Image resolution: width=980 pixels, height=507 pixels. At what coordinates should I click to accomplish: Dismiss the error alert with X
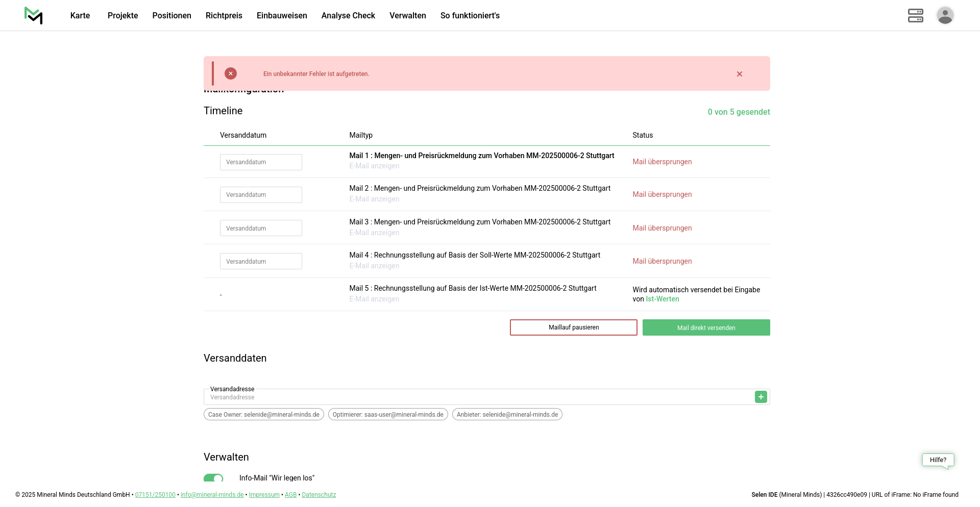pyautogui.click(x=739, y=74)
